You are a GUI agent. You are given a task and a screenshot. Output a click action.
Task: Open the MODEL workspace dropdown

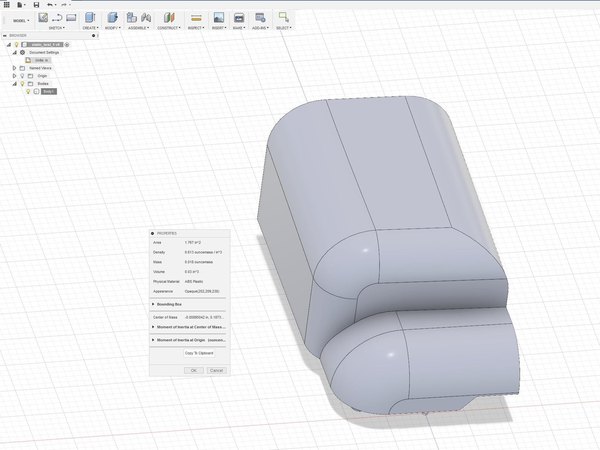pyautogui.click(x=21, y=21)
